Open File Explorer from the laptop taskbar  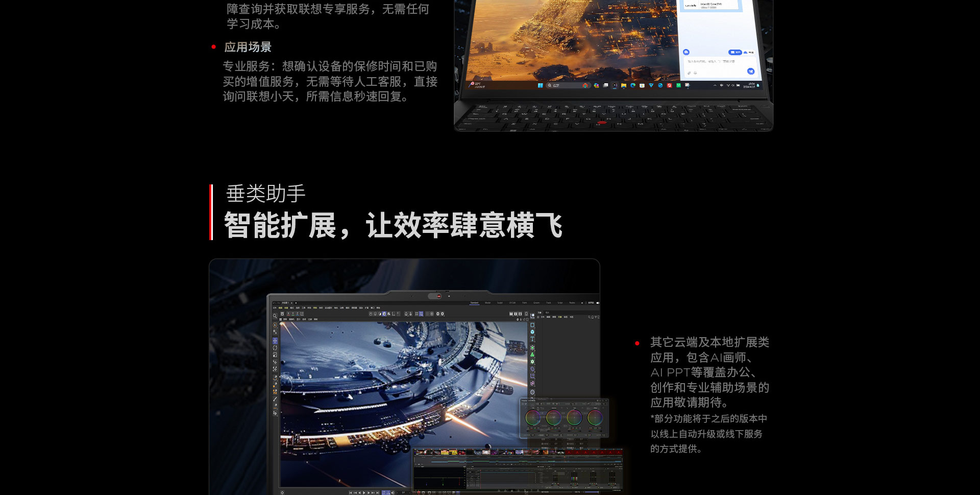(624, 85)
